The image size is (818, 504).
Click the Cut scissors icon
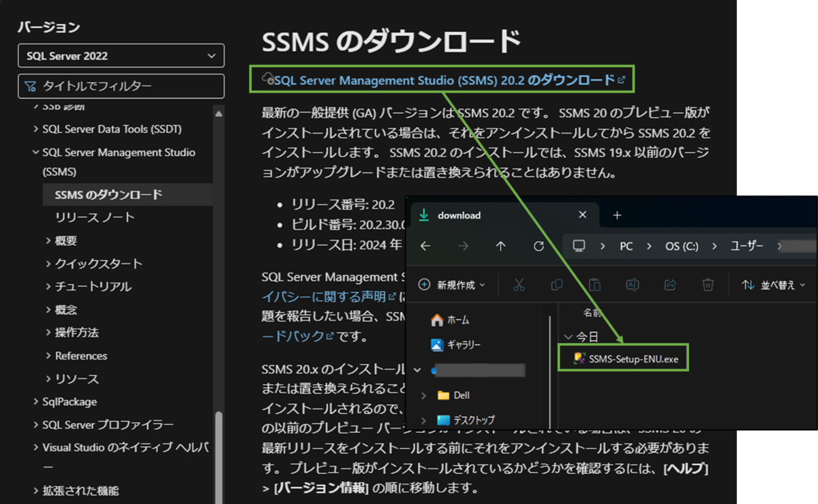point(519,285)
